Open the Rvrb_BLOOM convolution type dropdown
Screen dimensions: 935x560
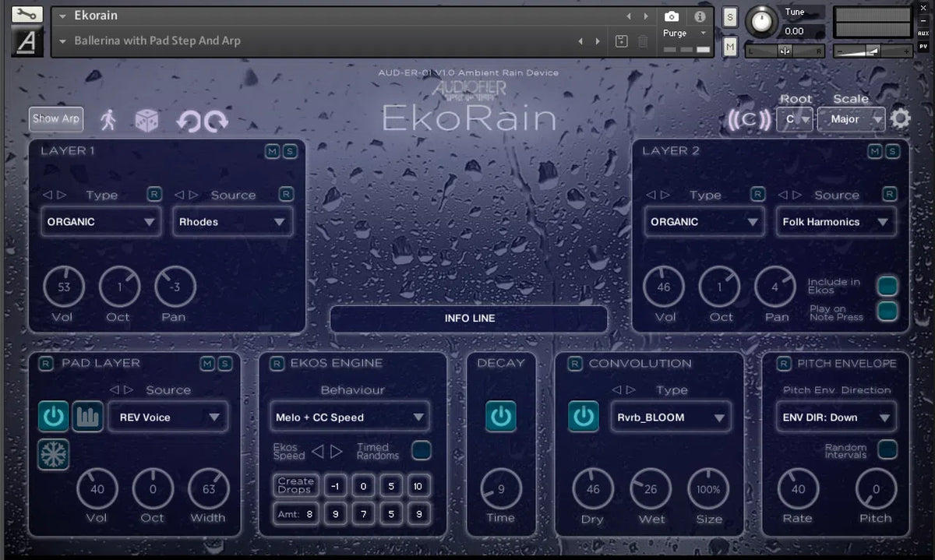point(670,417)
